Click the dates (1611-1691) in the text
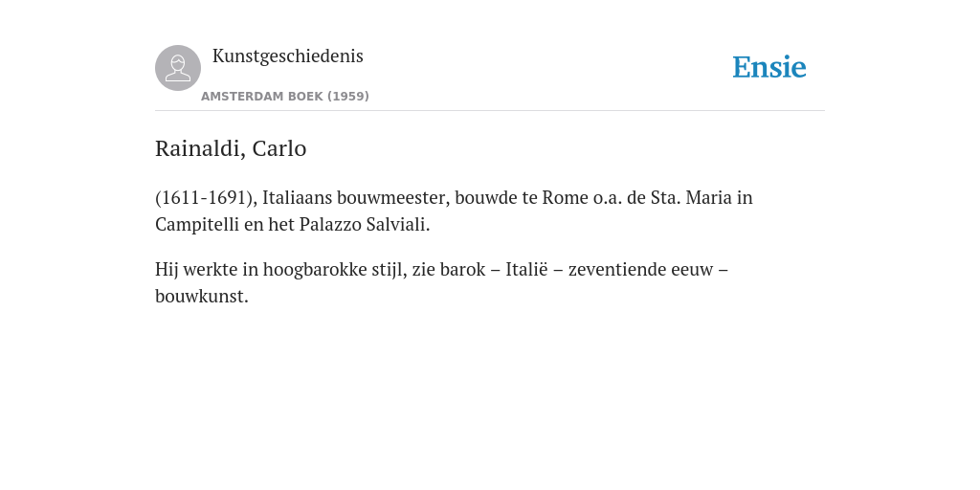Viewport: 980px width, 490px height. point(207,197)
